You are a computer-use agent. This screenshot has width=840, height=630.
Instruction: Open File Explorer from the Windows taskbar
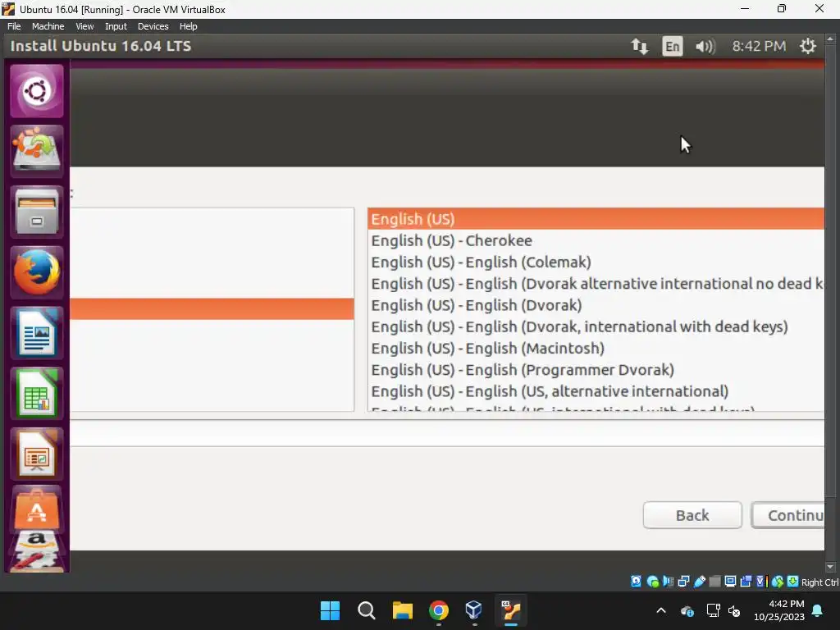(402, 610)
